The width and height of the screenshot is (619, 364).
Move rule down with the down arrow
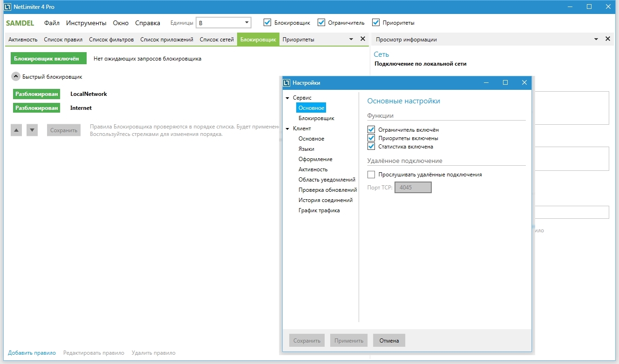point(32,130)
